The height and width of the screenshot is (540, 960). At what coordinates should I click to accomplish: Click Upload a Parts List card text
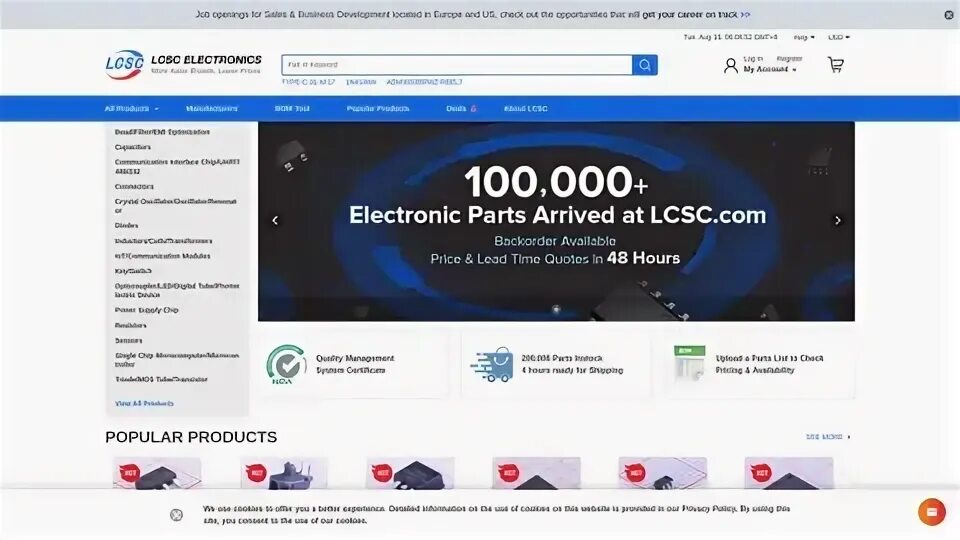[x=770, y=364]
